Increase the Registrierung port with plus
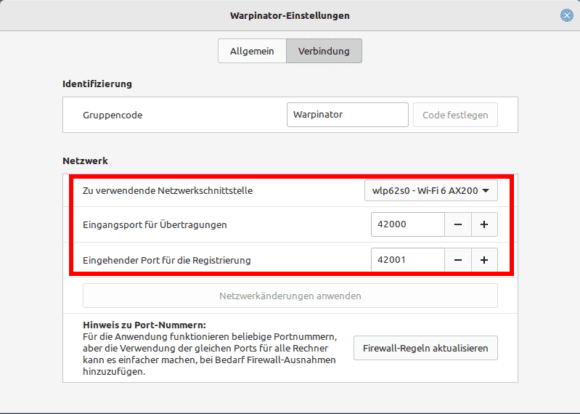 coord(484,260)
